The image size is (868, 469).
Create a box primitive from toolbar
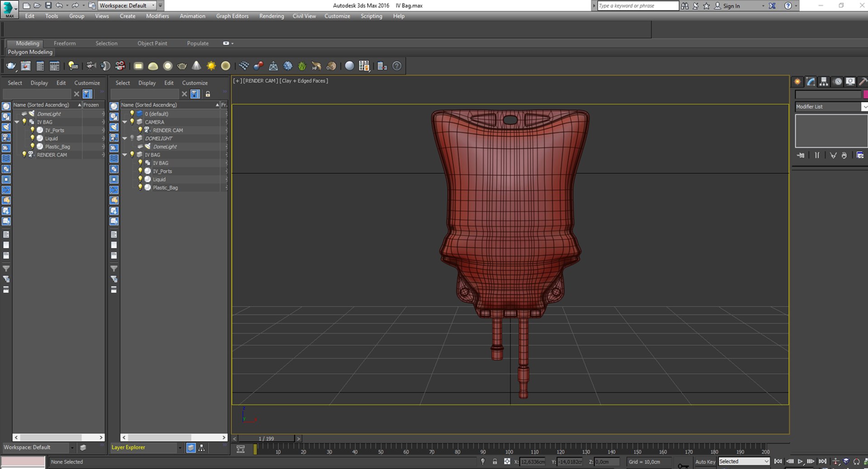click(138, 66)
